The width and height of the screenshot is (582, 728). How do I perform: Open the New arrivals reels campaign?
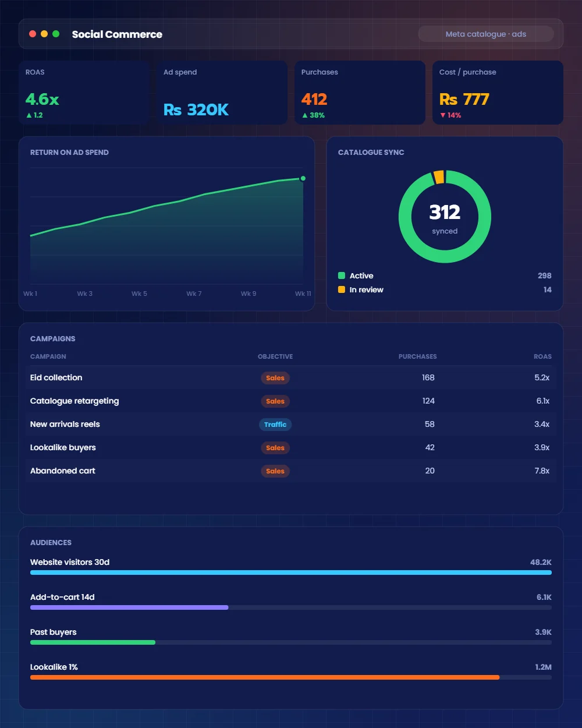coord(291,424)
